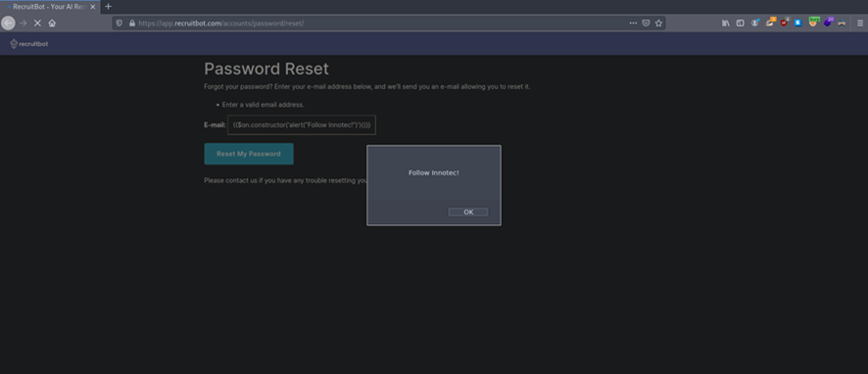Go back with the browser back arrow
Image resolution: width=868 pixels, height=374 pixels.
tap(8, 23)
